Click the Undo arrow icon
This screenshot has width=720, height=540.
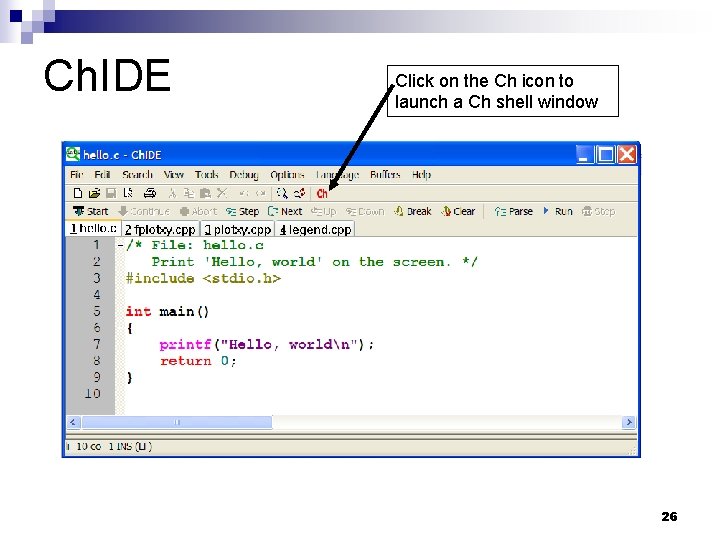click(244, 193)
